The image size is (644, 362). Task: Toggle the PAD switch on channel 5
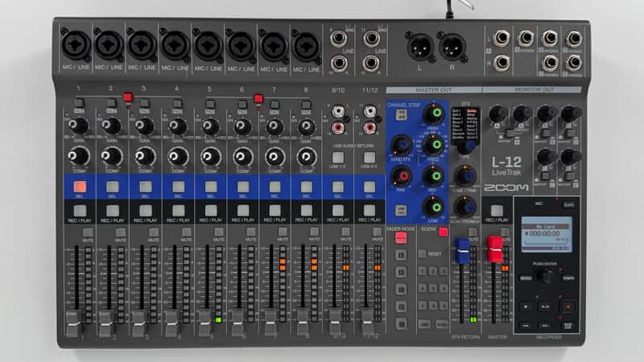pyautogui.click(x=210, y=104)
